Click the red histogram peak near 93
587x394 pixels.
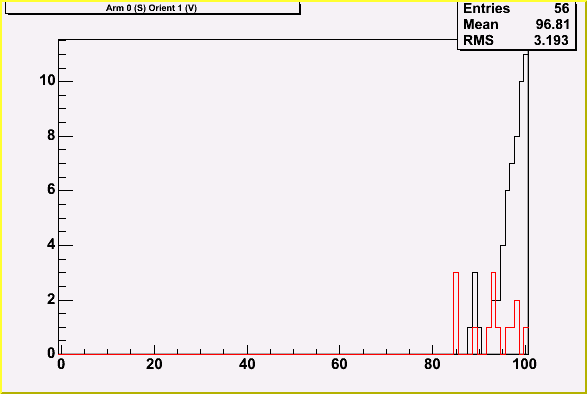(x=493, y=313)
